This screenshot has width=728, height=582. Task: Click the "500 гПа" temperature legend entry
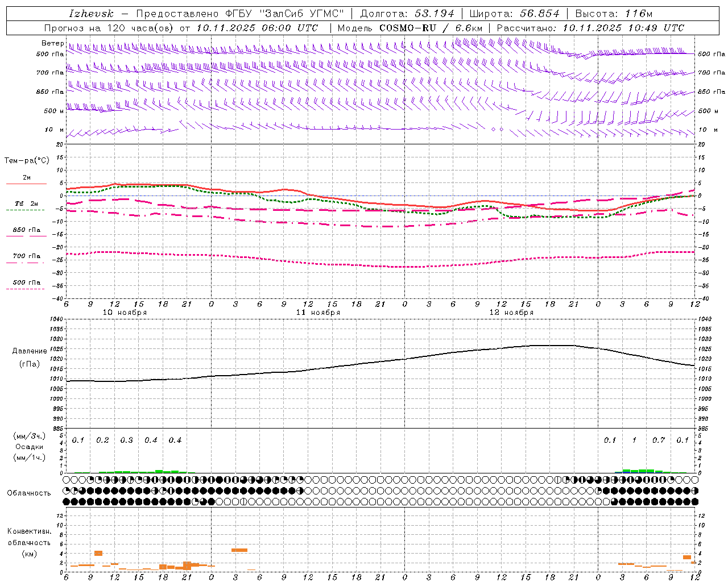26,282
